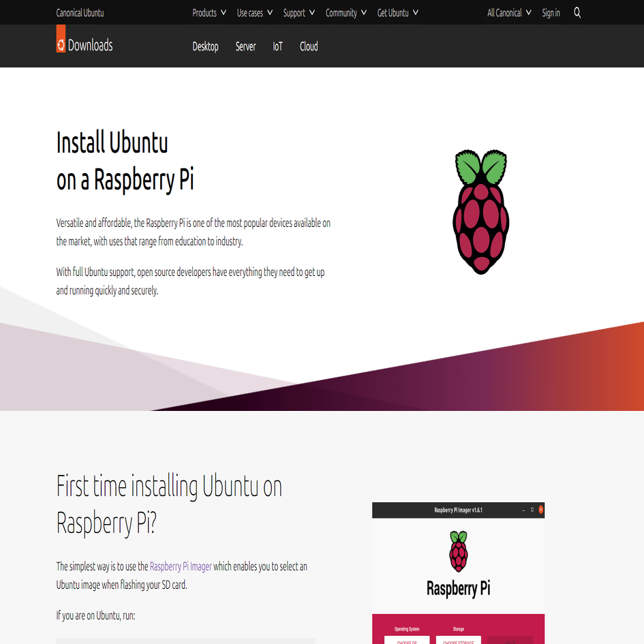Select the IoT downloads tab
644x644 pixels.
pyautogui.click(x=277, y=46)
